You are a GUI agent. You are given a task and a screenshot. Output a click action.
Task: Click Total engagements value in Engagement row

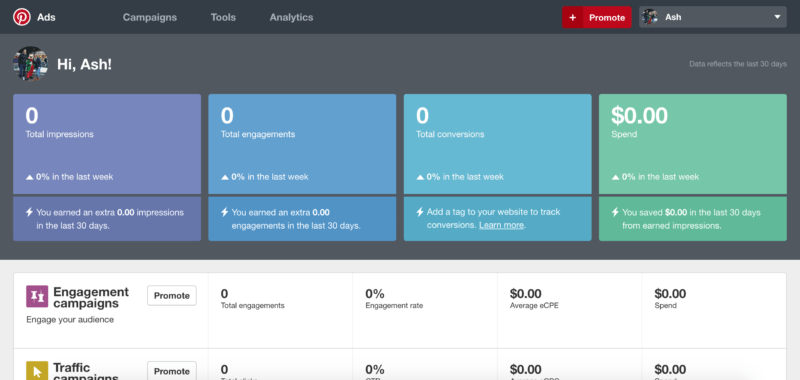pyautogui.click(x=224, y=294)
